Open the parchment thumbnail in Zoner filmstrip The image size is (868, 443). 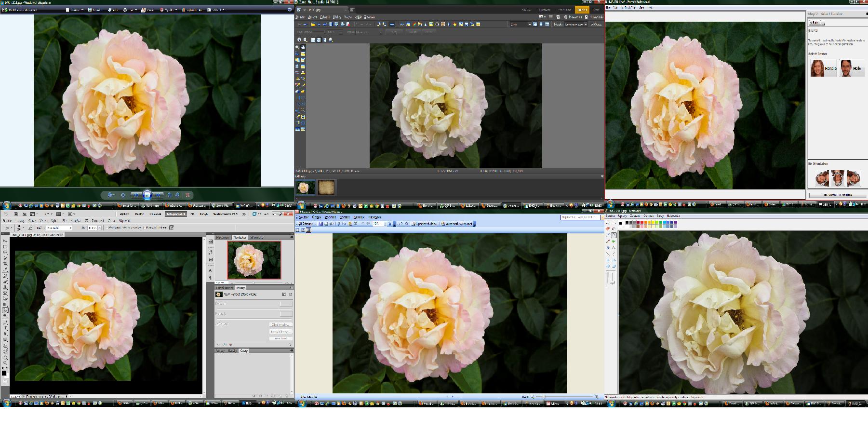tap(326, 188)
